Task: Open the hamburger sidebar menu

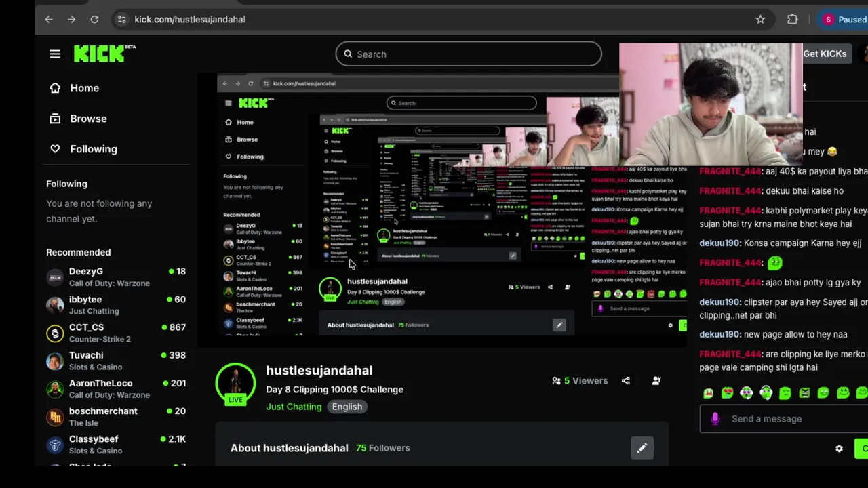Action: click(x=55, y=54)
